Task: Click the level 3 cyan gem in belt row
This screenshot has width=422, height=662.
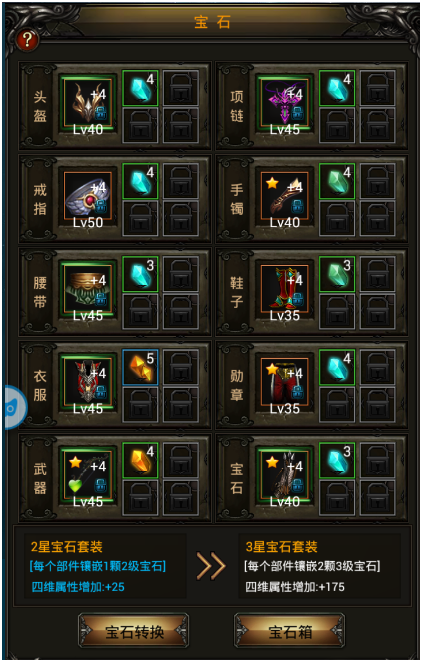Action: pos(140,274)
